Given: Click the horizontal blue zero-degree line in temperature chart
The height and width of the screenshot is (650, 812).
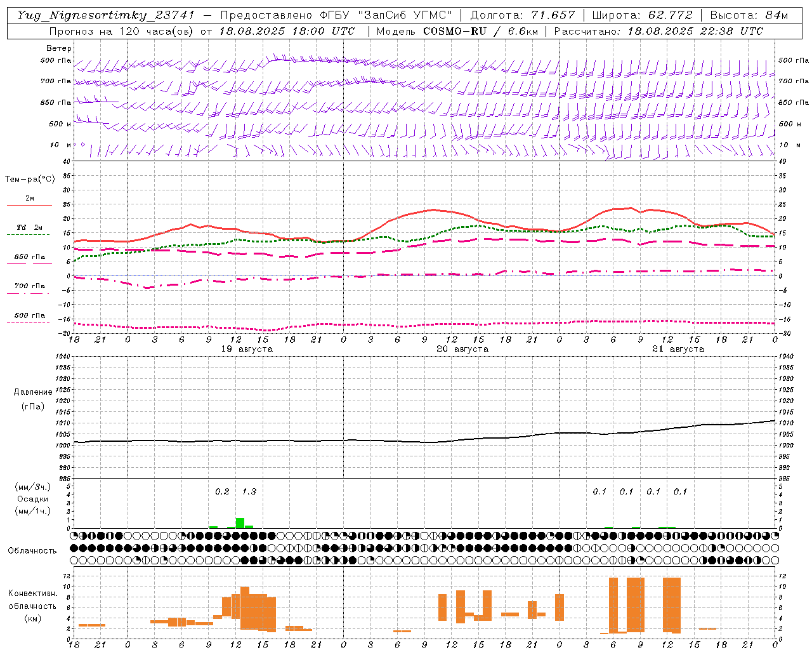Looking at the screenshot, I should (425, 275).
